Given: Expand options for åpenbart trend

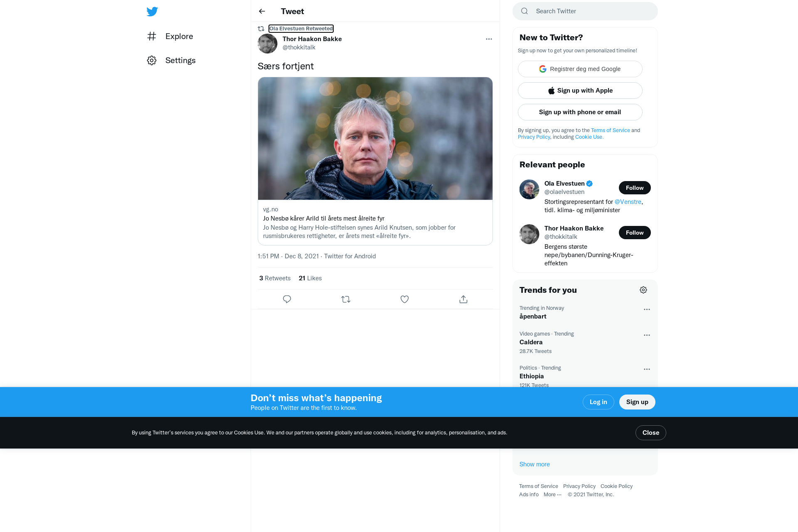Looking at the screenshot, I should (647, 309).
